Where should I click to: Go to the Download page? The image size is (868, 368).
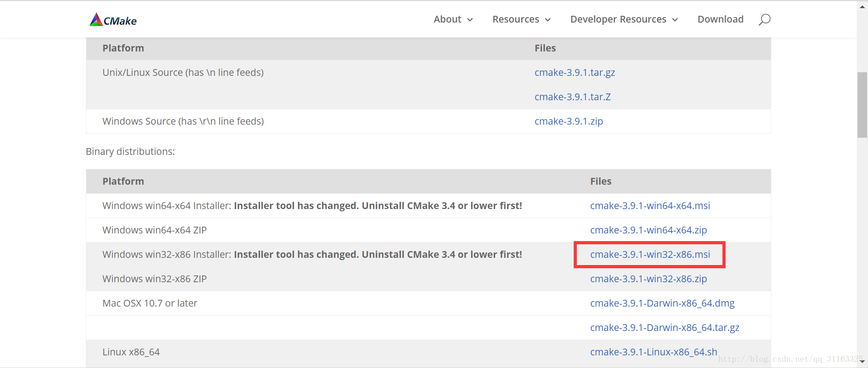721,19
